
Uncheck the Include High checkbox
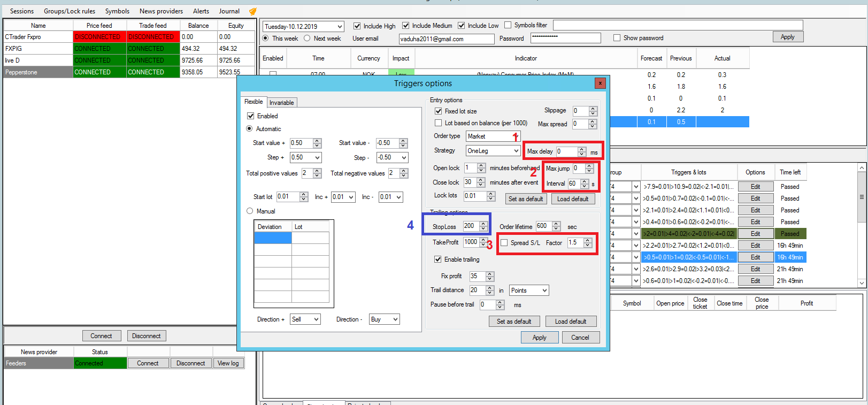tap(357, 26)
